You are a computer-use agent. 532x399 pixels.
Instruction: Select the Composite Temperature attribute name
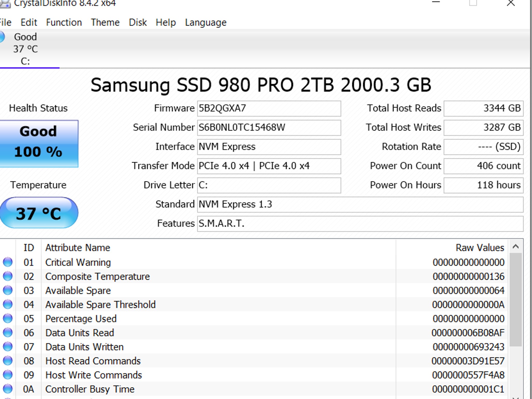[97, 276]
